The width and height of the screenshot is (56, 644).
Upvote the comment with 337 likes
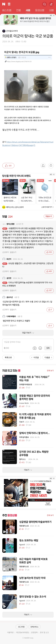click(49, 290)
